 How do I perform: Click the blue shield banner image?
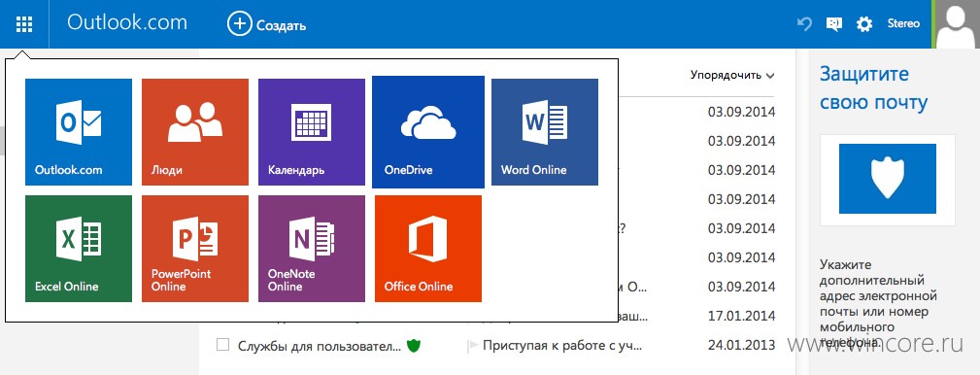click(888, 179)
